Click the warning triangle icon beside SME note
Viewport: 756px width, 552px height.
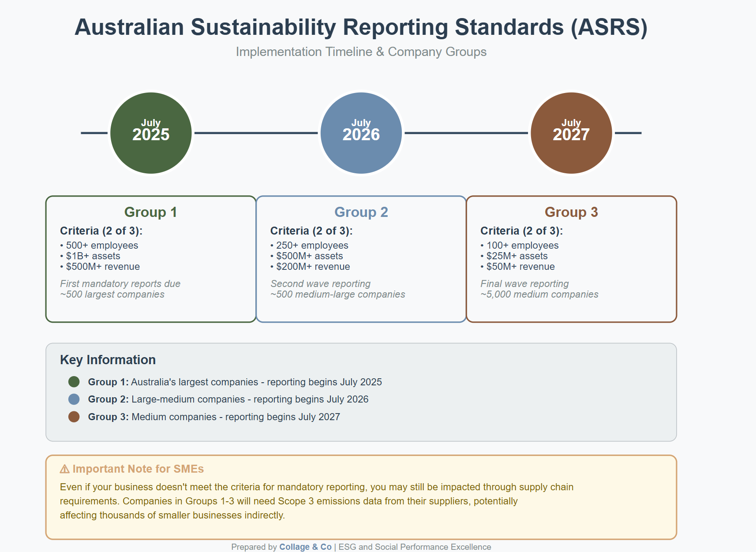click(x=65, y=469)
